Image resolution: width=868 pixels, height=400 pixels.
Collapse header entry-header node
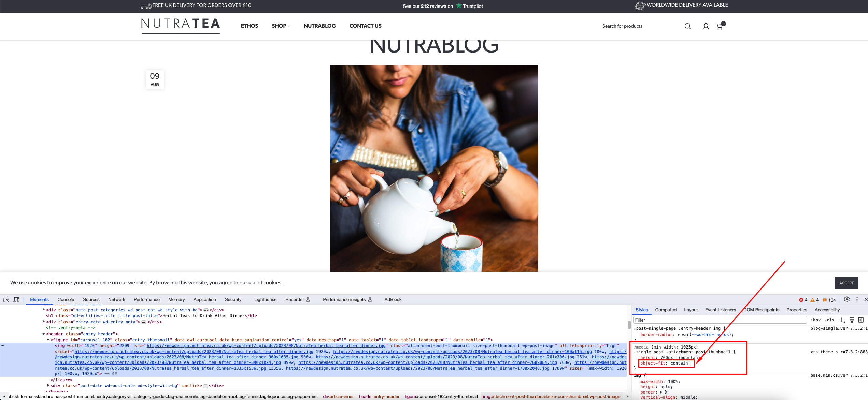[x=43, y=334]
